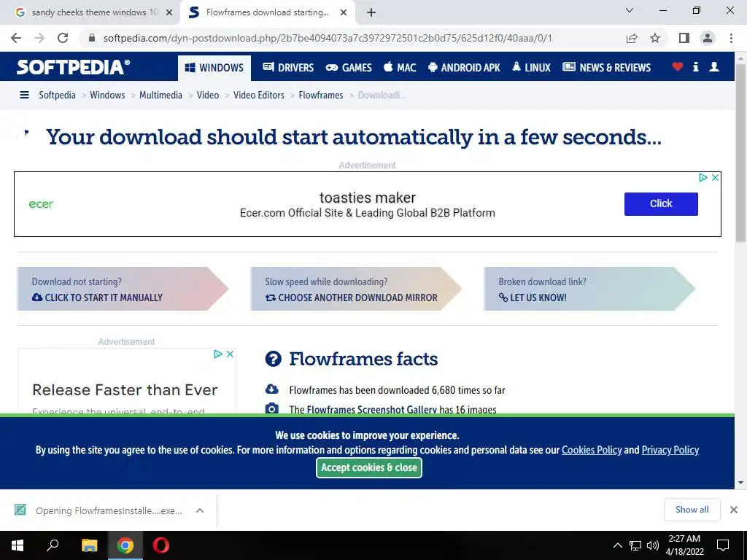Open File Explorer from taskbar
The height and width of the screenshot is (560, 747).
(89, 545)
